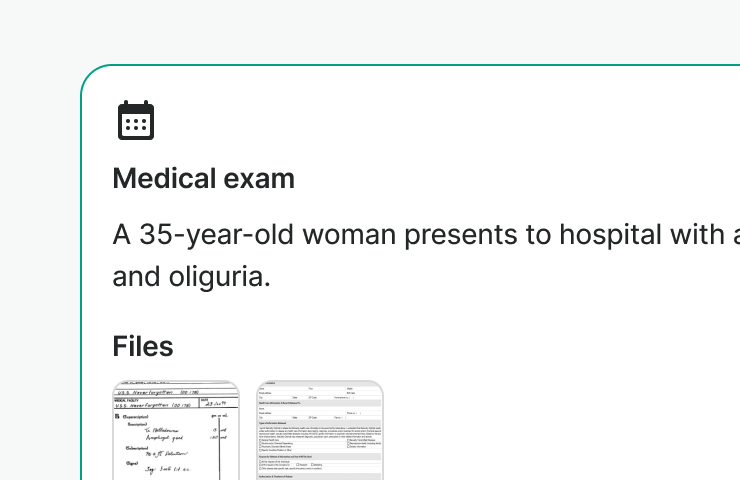Screen dimensions: 740x480
Task: Click the teal top border of the card
Action: 400,65
